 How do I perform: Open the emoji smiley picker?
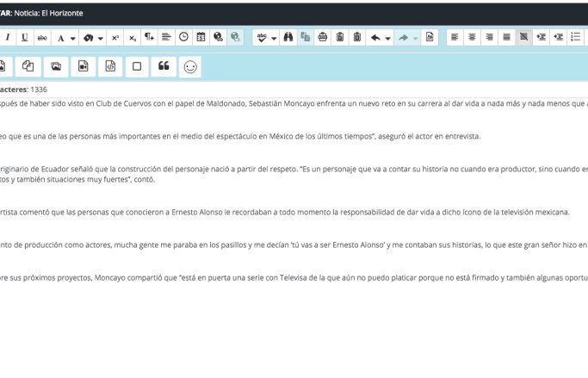tap(190, 67)
